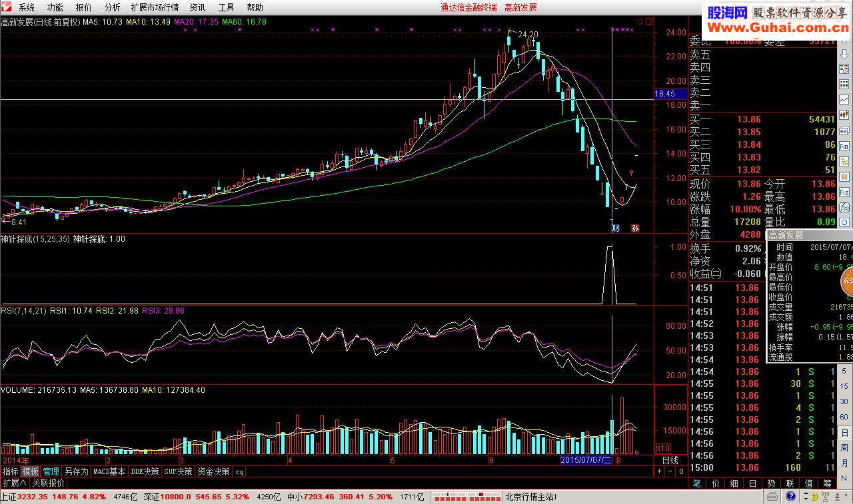Click the 北京行情主站1 server label
This screenshot has width=853, height=504.
531,497
